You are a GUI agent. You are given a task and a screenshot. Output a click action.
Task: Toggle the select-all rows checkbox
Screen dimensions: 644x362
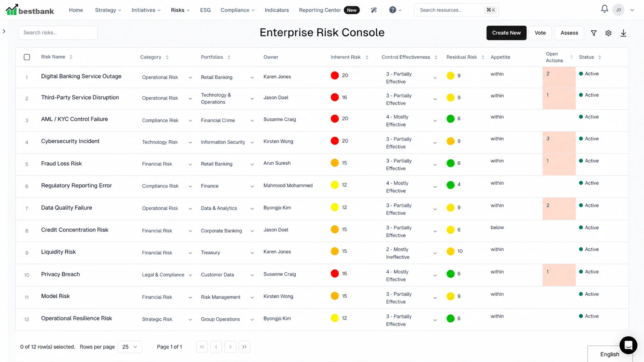click(27, 57)
